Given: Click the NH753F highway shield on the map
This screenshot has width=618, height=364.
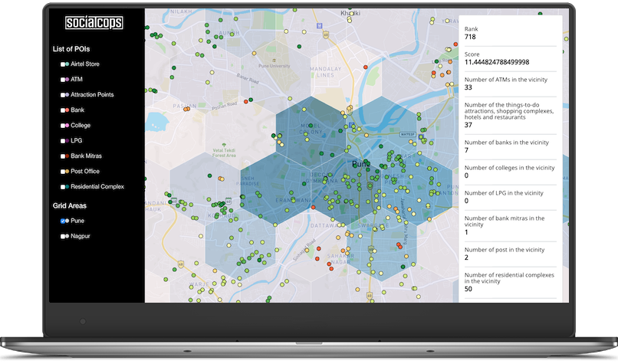Looking at the screenshot, I should pyautogui.click(x=408, y=134).
